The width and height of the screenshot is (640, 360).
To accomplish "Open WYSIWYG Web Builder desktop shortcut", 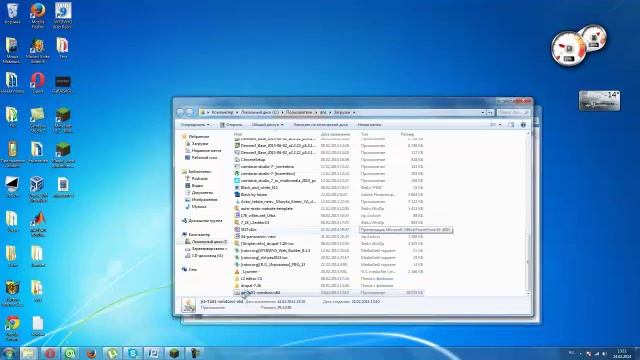I will (62, 15).
